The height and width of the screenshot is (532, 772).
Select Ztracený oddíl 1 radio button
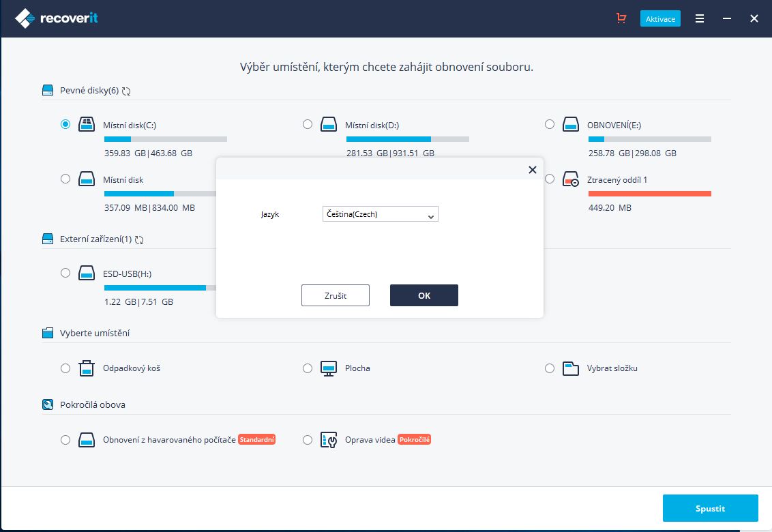550,179
